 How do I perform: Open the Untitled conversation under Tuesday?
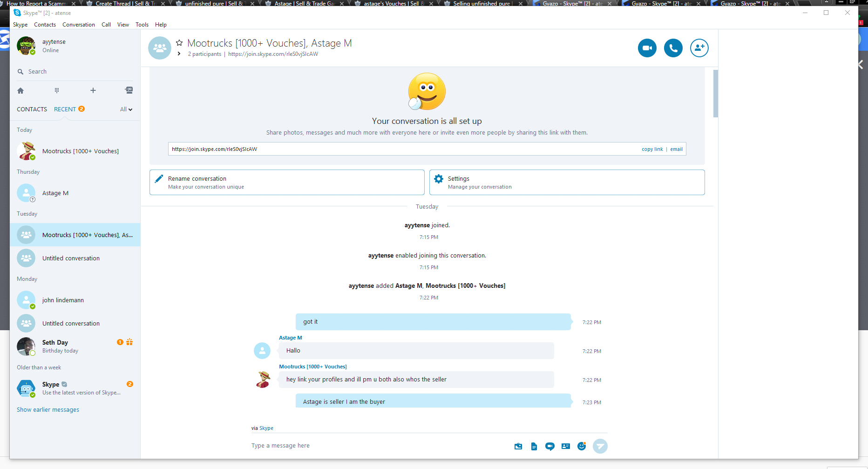point(75,258)
